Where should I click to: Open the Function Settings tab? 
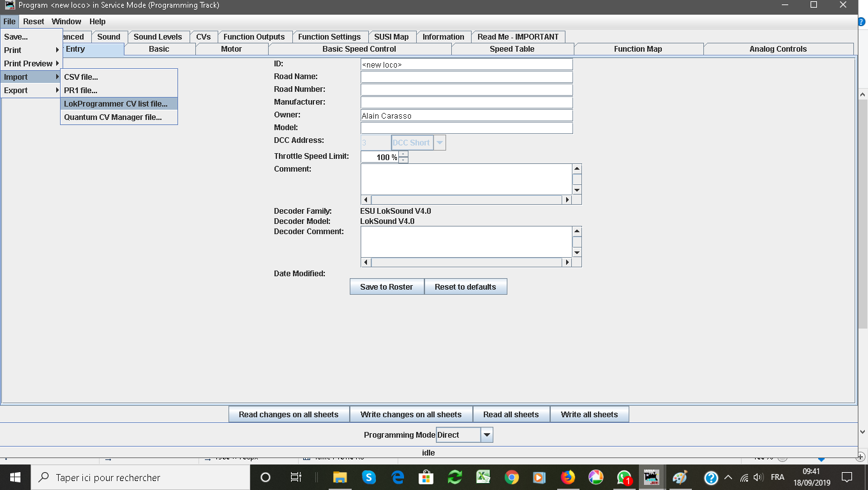pos(329,36)
